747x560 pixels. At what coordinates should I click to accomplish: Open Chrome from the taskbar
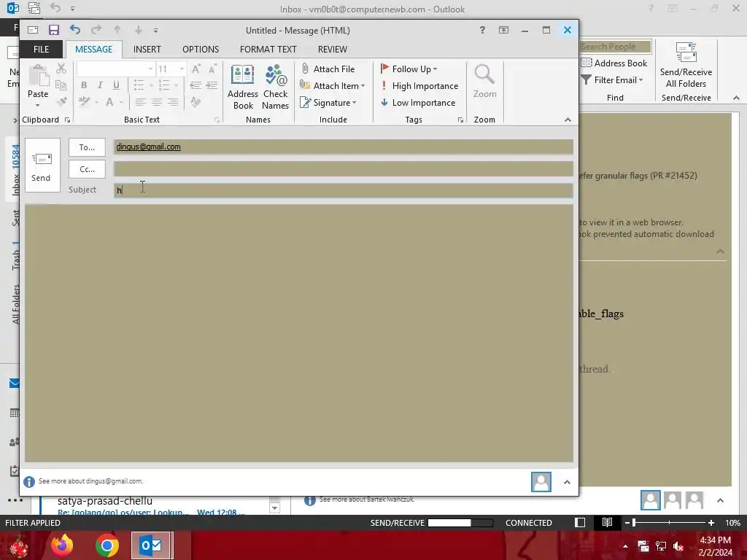coord(107,545)
